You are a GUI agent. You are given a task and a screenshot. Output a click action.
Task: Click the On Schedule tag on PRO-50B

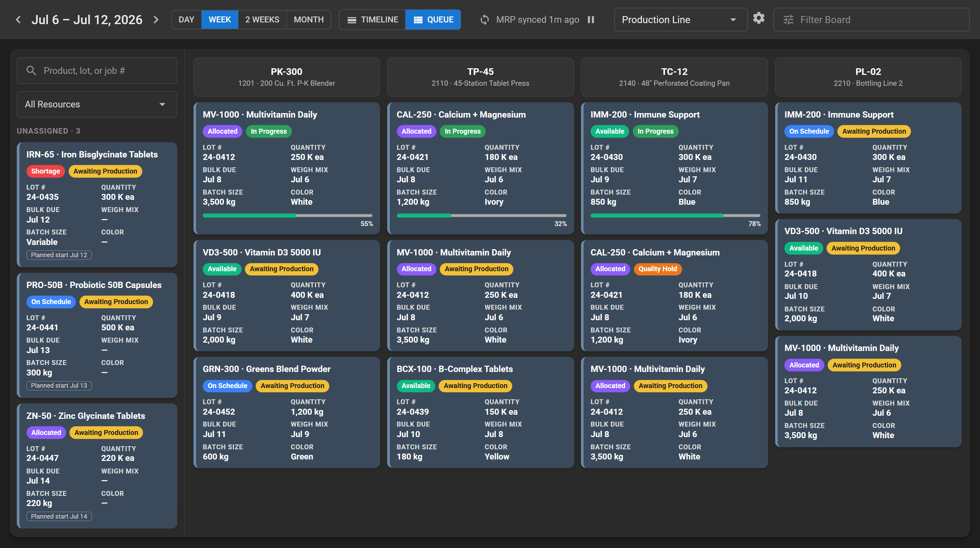coord(51,302)
